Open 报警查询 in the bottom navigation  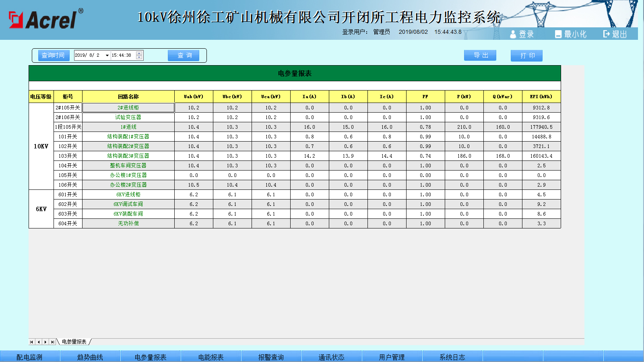271,357
